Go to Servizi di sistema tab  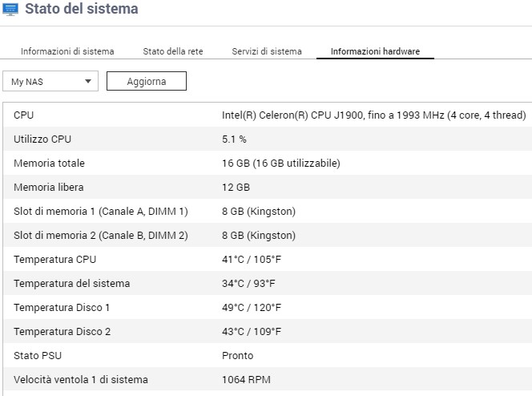[x=267, y=51]
